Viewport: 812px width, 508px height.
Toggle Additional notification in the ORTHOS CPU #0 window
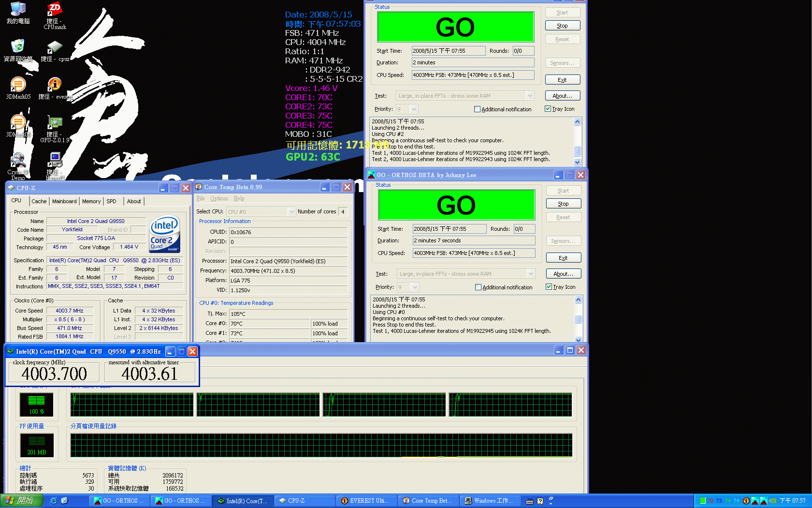point(504,287)
